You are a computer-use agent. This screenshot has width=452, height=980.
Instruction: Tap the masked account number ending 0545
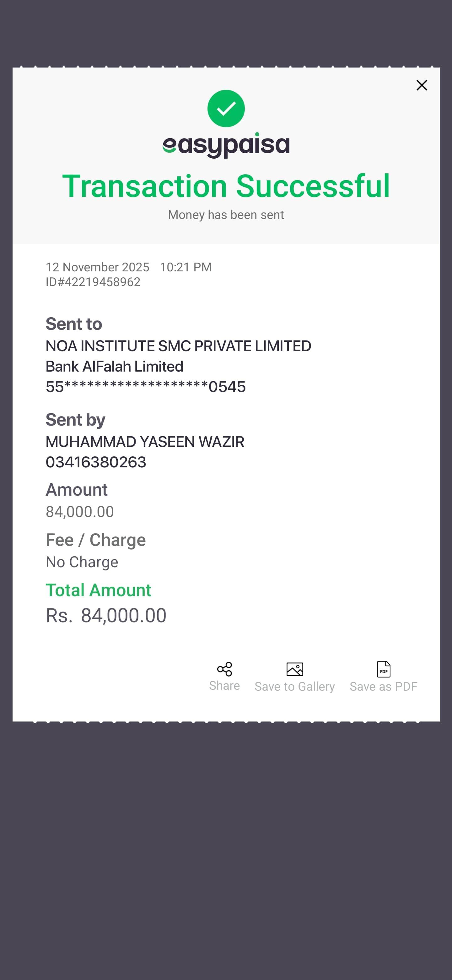point(146,387)
